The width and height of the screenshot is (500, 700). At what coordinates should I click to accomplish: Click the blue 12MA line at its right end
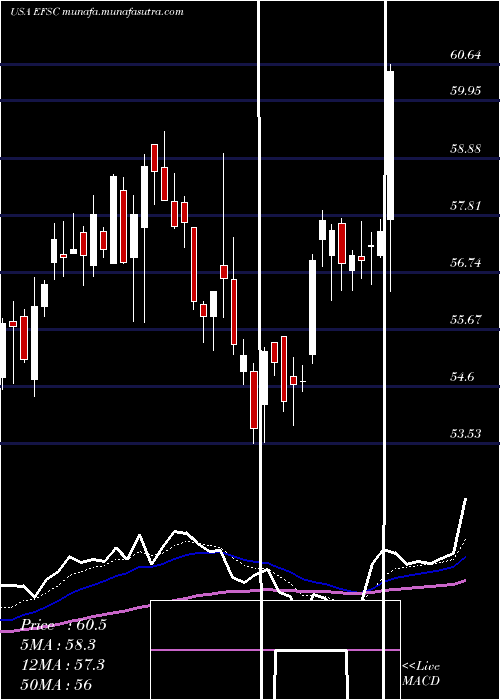click(465, 558)
